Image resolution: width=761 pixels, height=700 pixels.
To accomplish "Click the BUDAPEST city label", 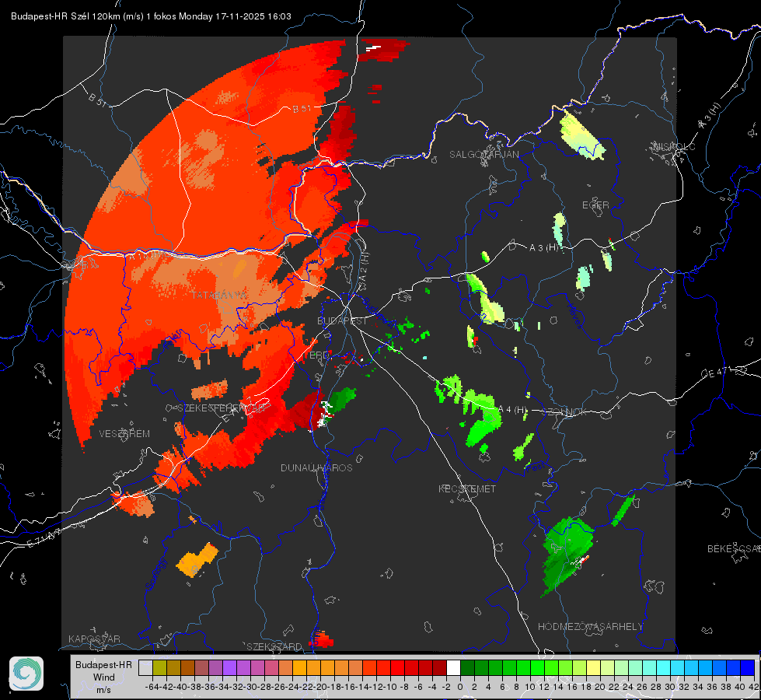I will click(x=342, y=320).
